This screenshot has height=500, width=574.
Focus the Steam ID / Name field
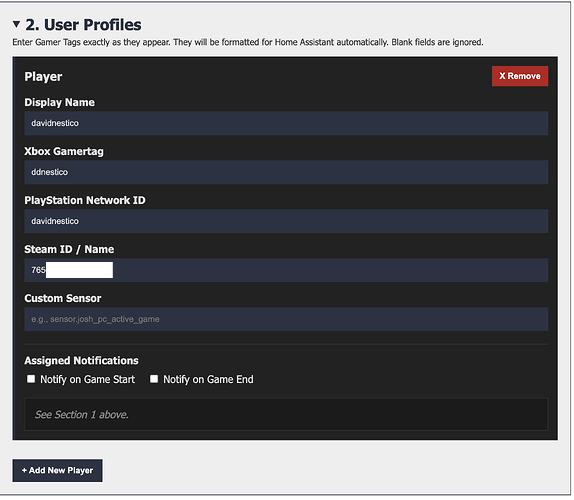tap(287, 271)
